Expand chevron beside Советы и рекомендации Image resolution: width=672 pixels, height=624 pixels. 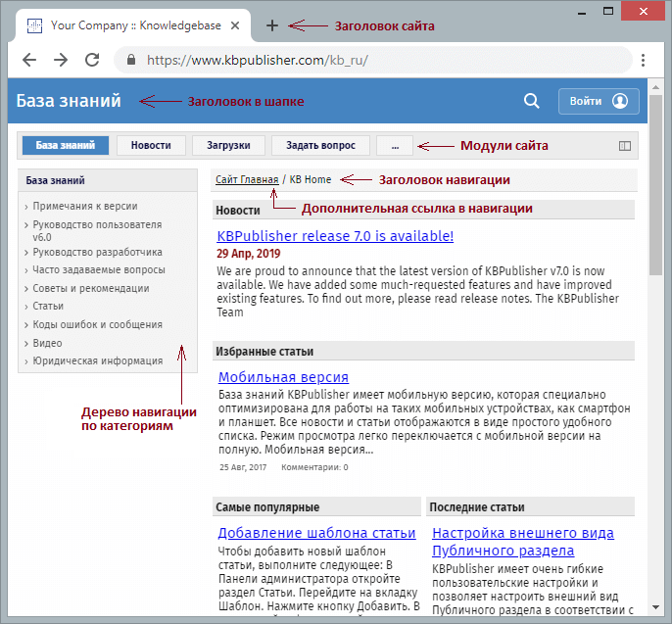point(26,289)
